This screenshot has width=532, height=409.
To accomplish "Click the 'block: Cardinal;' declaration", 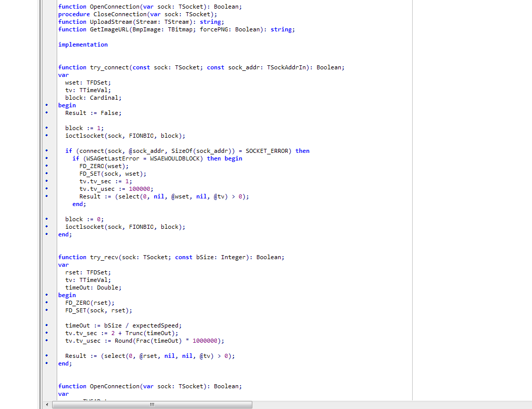I will pos(94,98).
